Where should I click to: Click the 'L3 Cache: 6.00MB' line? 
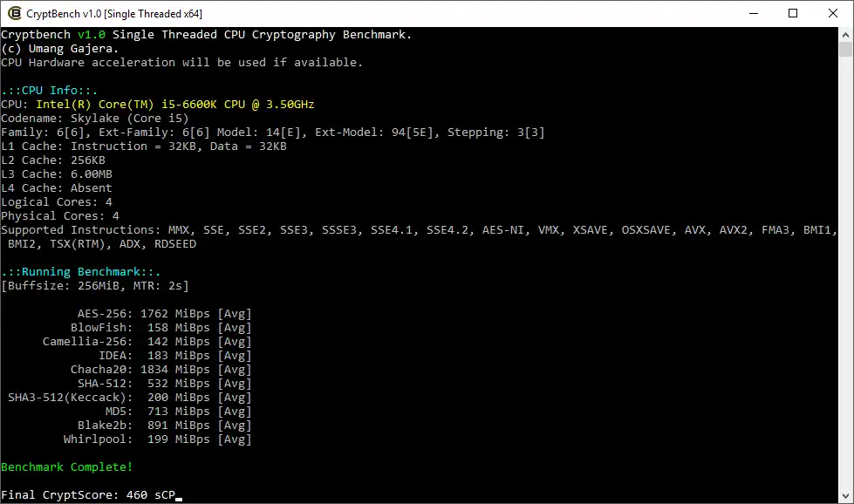point(57,174)
